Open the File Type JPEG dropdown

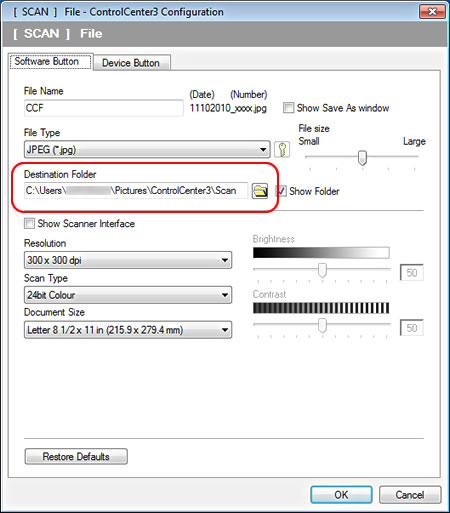(x=147, y=149)
